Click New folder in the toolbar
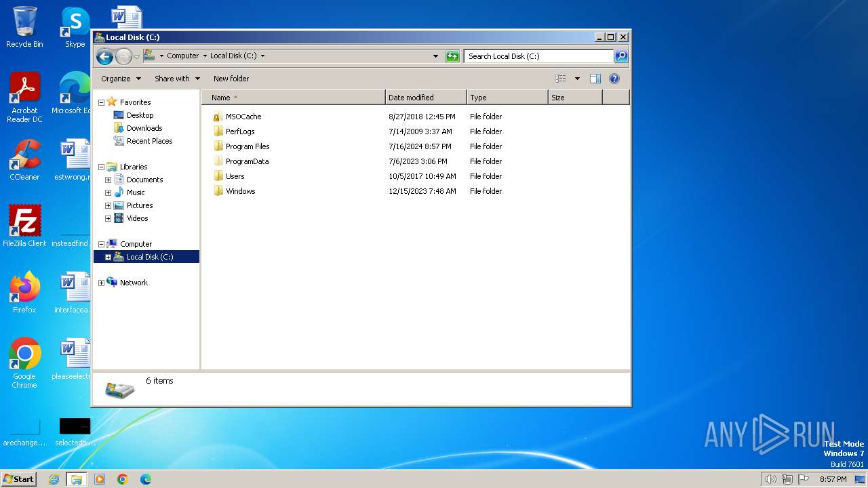Image resolution: width=868 pixels, height=488 pixels. 231,79
